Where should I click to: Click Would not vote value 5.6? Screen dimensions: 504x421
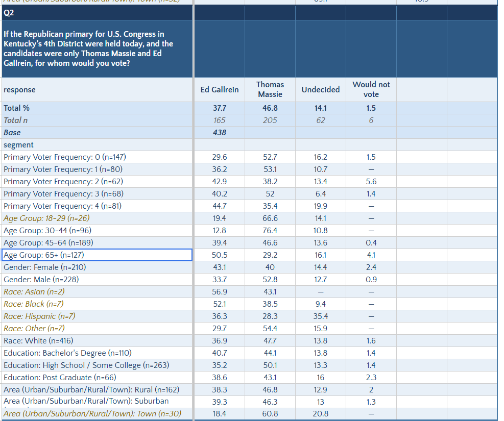pyautogui.click(x=371, y=182)
